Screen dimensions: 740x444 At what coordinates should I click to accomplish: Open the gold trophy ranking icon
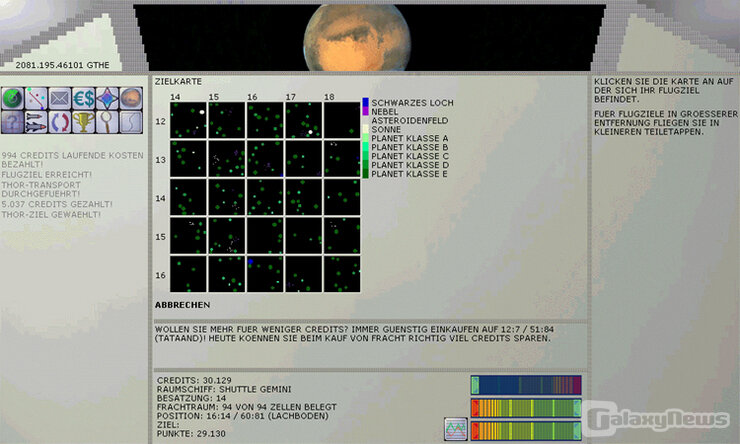pyautogui.click(x=84, y=122)
